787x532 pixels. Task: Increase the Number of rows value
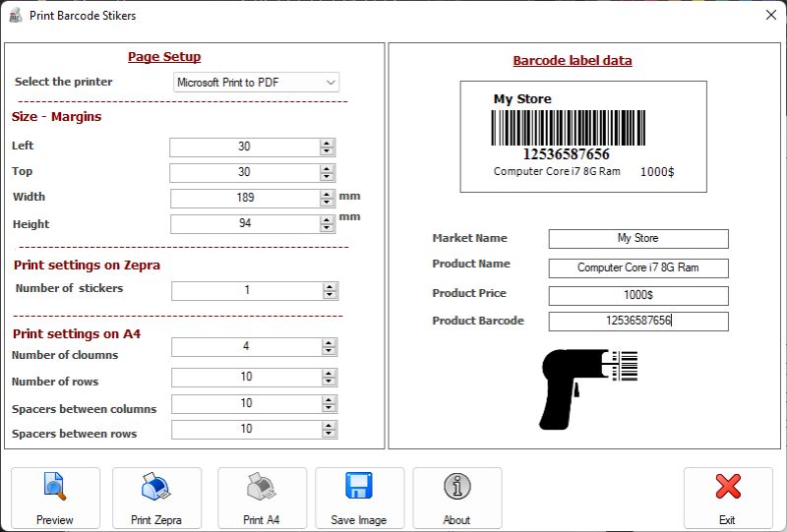coord(329,374)
